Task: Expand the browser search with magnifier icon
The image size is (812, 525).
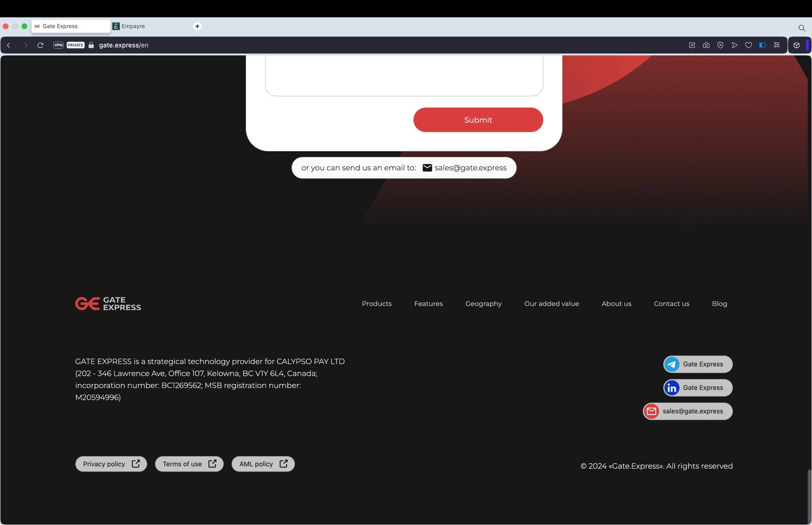Action: pos(802,28)
